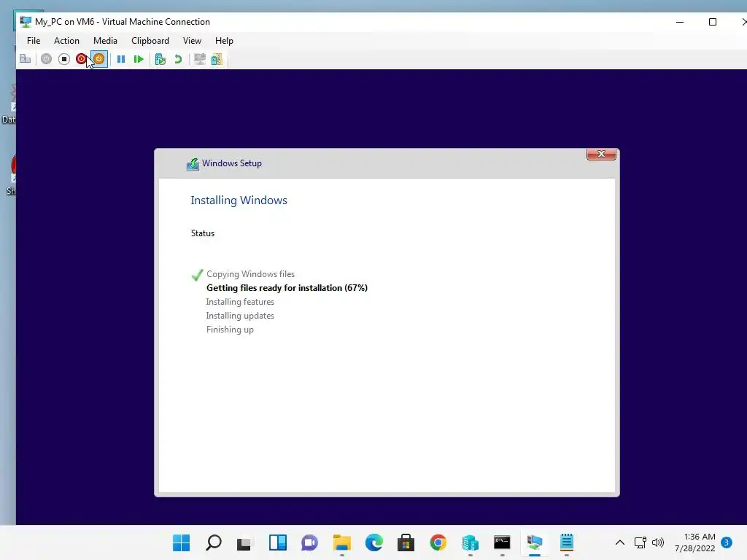The width and height of the screenshot is (747, 560).
Task: Click the green Reset/Resume play icon
Action: click(x=139, y=59)
